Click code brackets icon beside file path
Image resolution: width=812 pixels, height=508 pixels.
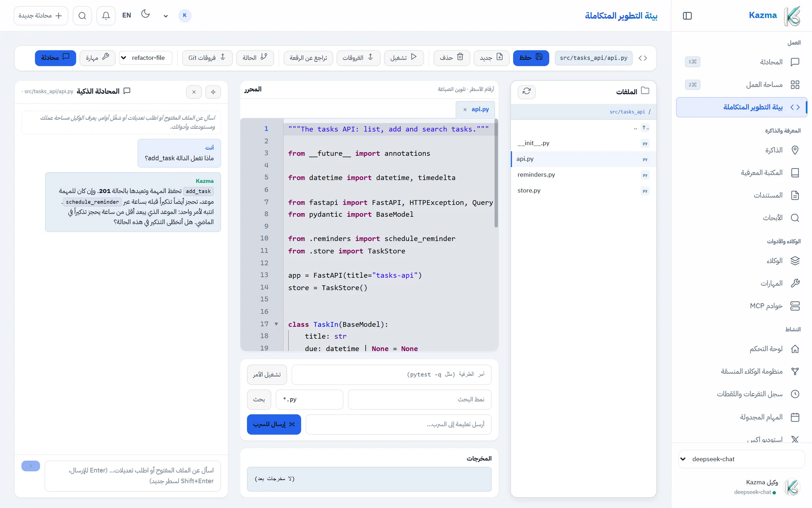coord(643,58)
